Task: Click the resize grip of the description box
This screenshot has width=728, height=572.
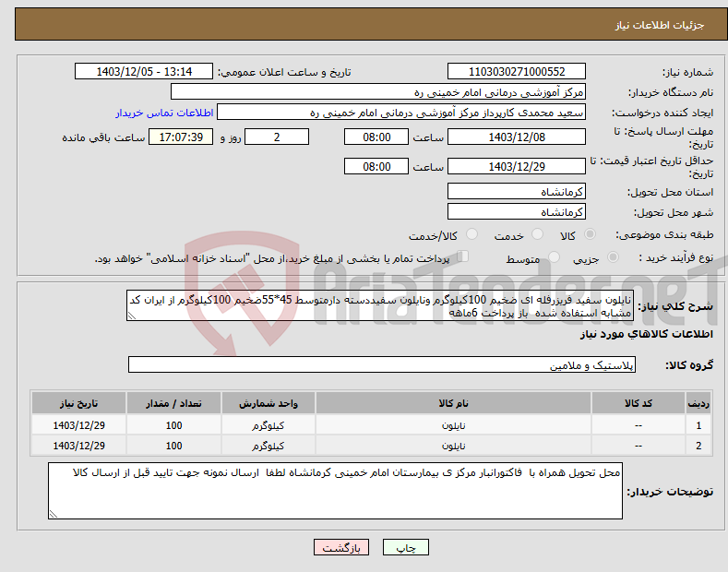Action: 132,316
